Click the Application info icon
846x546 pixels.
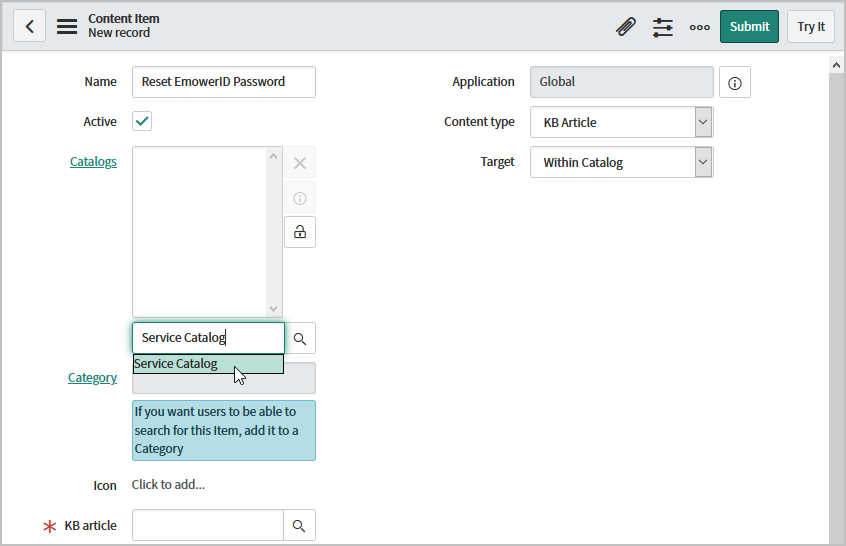click(x=735, y=83)
